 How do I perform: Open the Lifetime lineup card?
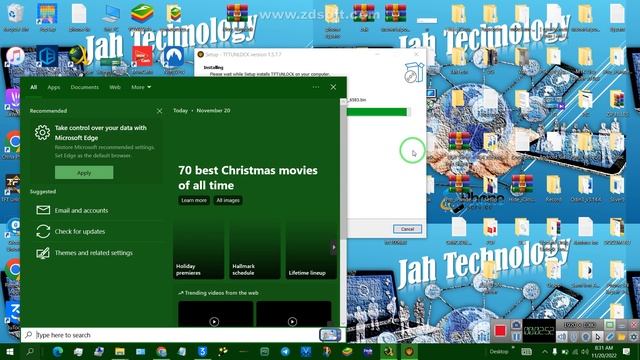click(311, 250)
